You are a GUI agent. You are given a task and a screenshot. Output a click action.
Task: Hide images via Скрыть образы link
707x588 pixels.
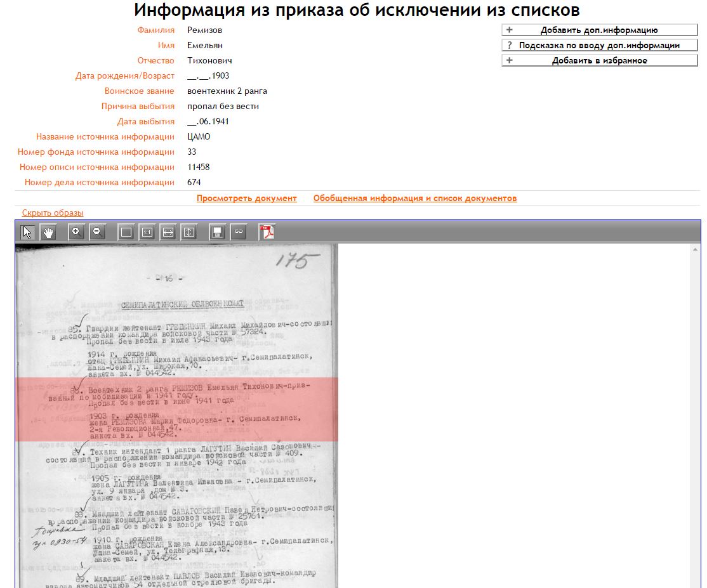pos(53,212)
